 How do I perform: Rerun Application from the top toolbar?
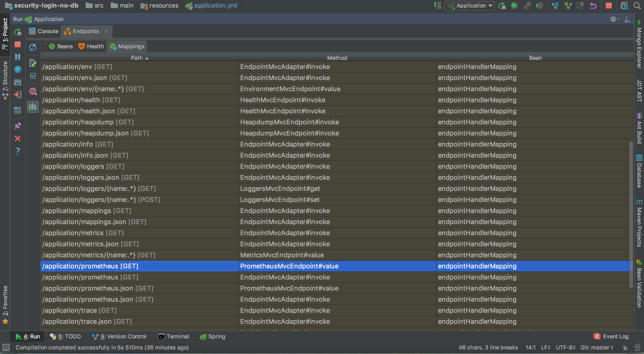click(x=502, y=6)
